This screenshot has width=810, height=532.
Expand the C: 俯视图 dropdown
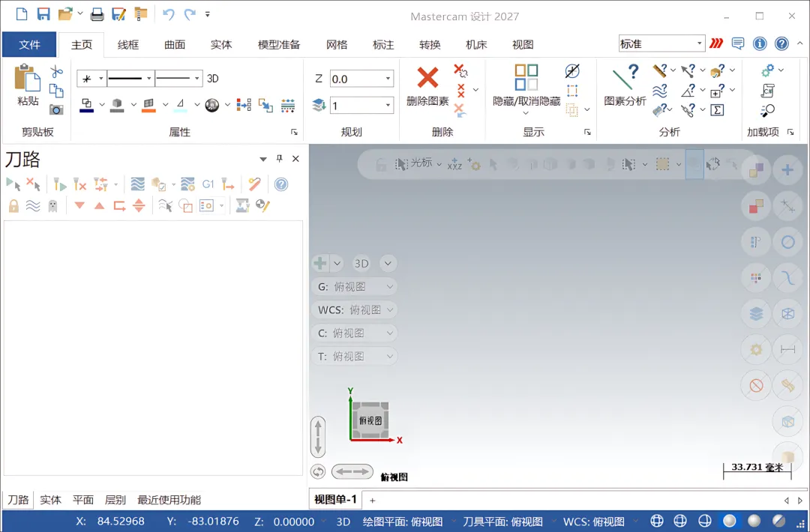pos(390,333)
